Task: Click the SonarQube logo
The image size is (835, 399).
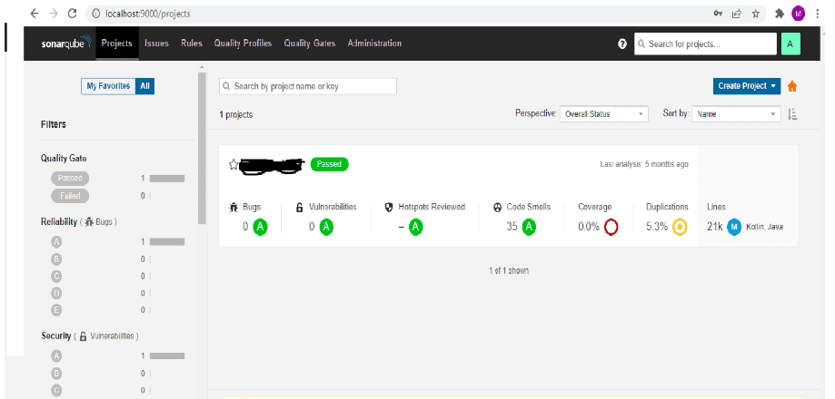Action: pos(66,44)
